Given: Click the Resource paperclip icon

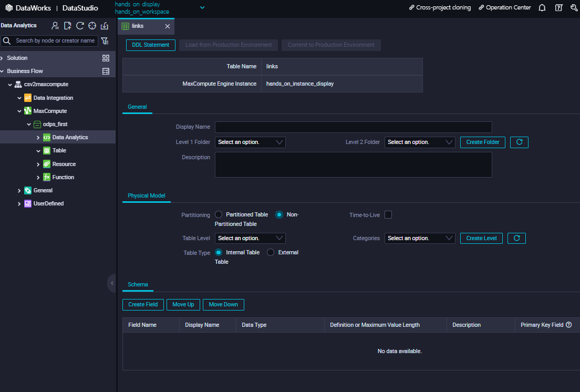Looking at the screenshot, I should [x=47, y=164].
